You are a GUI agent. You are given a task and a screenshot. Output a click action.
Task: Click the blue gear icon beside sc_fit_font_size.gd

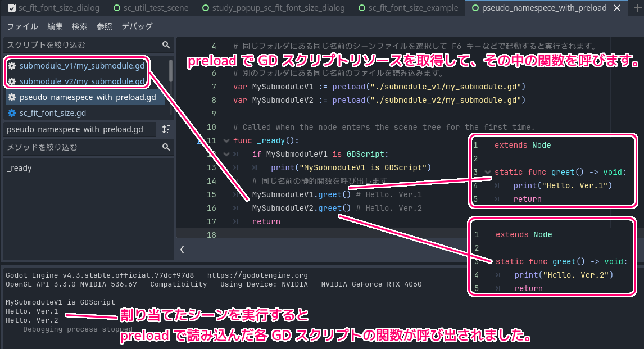coord(12,113)
